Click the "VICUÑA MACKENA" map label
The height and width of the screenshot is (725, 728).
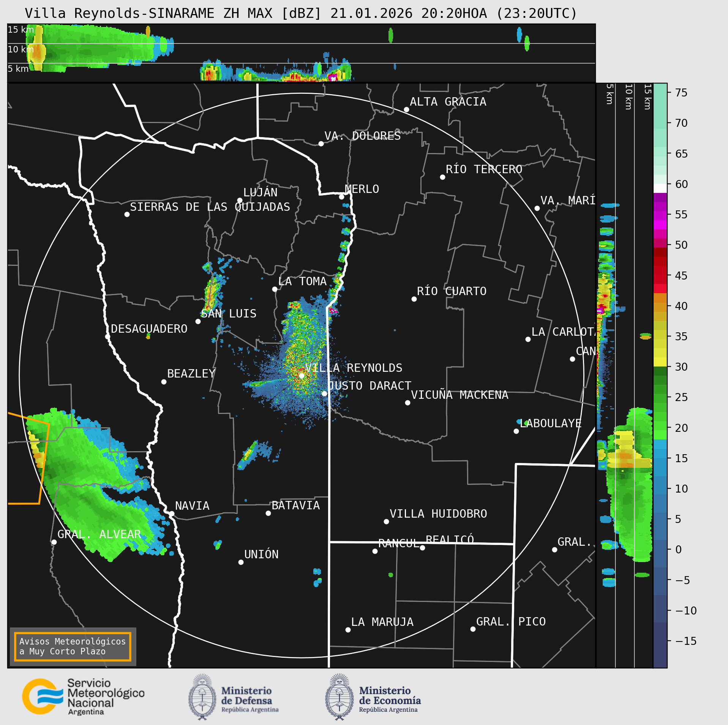point(460,395)
